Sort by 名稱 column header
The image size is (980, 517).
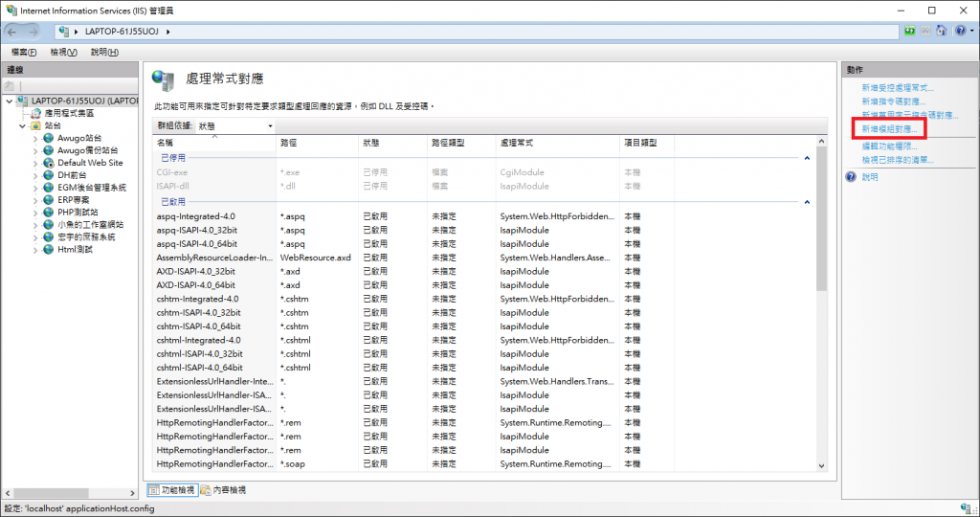pyautogui.click(x=214, y=144)
